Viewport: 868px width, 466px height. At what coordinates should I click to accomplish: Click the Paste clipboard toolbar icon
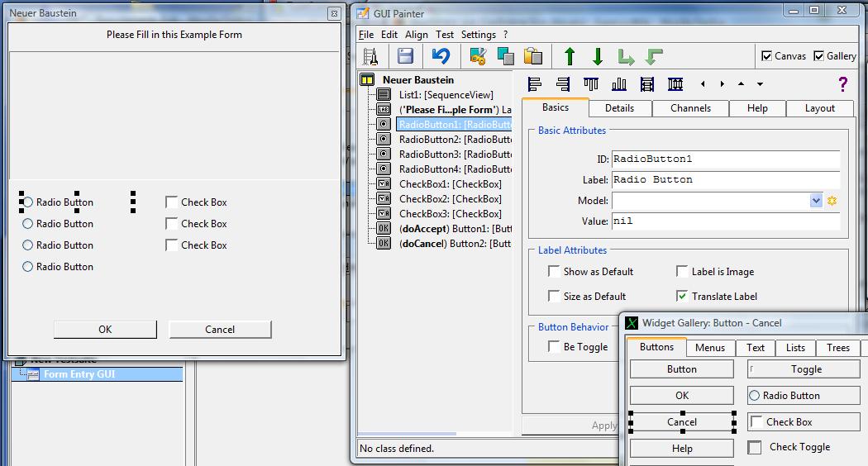point(533,56)
